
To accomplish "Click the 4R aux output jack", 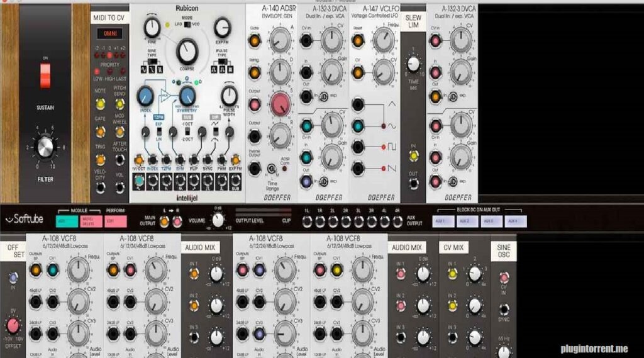I will 397,222.
